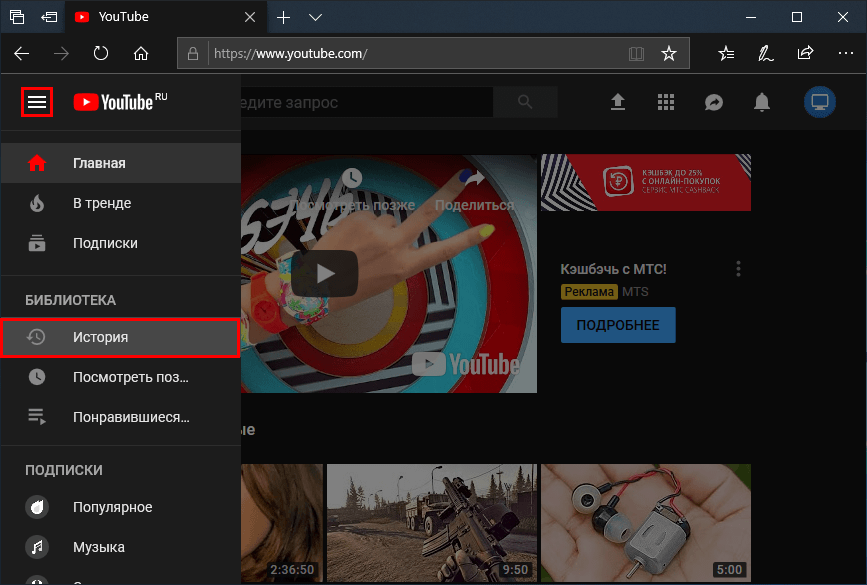Open the 9:50 game video thumbnail

pyautogui.click(x=432, y=523)
